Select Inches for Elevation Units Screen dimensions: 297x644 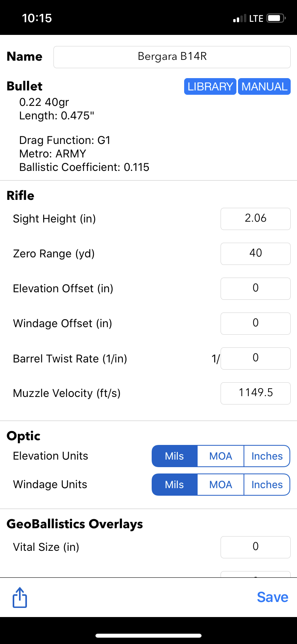pos(267,456)
